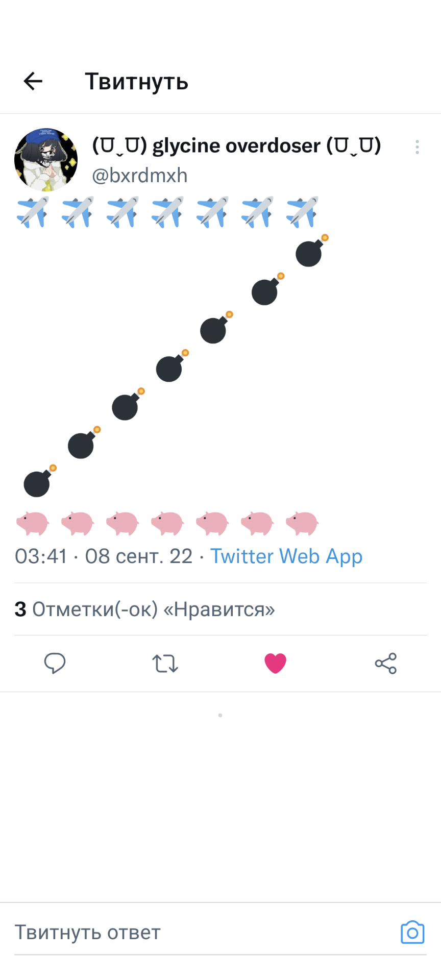Screen dimensions: 441x980
Task: Tap the first pink pig emoji
Action: (x=33, y=523)
